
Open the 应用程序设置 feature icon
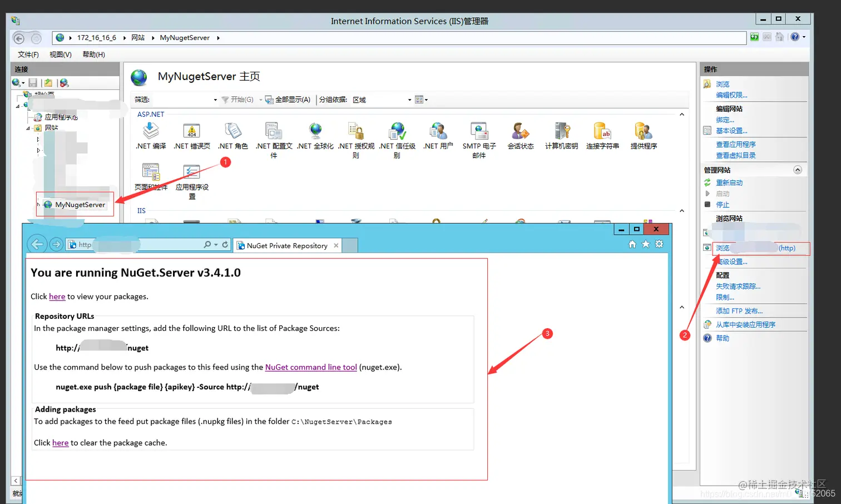pyautogui.click(x=191, y=172)
